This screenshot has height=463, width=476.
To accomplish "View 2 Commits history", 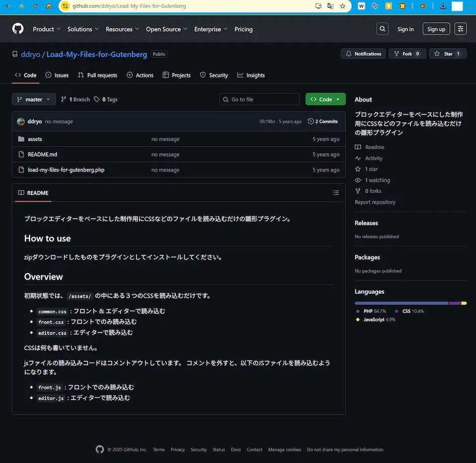I will [x=323, y=121].
